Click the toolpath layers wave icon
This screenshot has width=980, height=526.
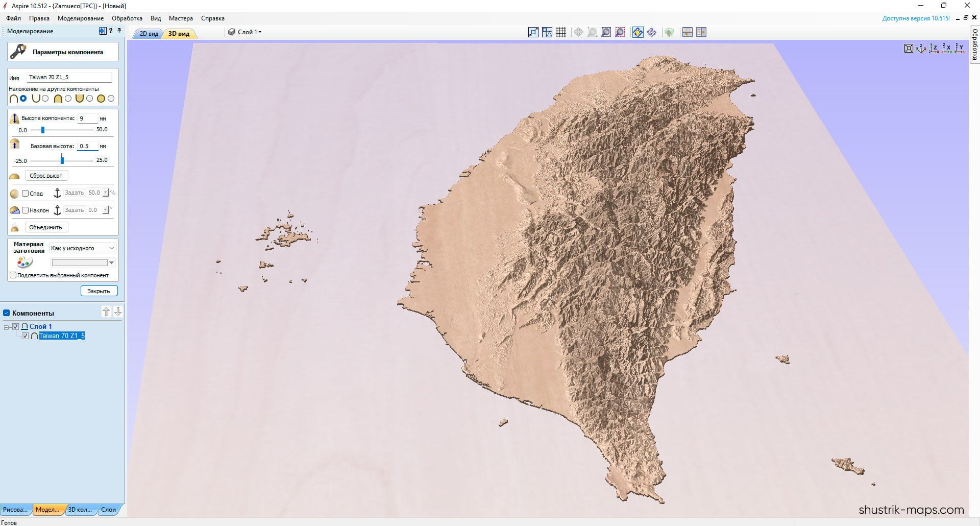coord(652,32)
